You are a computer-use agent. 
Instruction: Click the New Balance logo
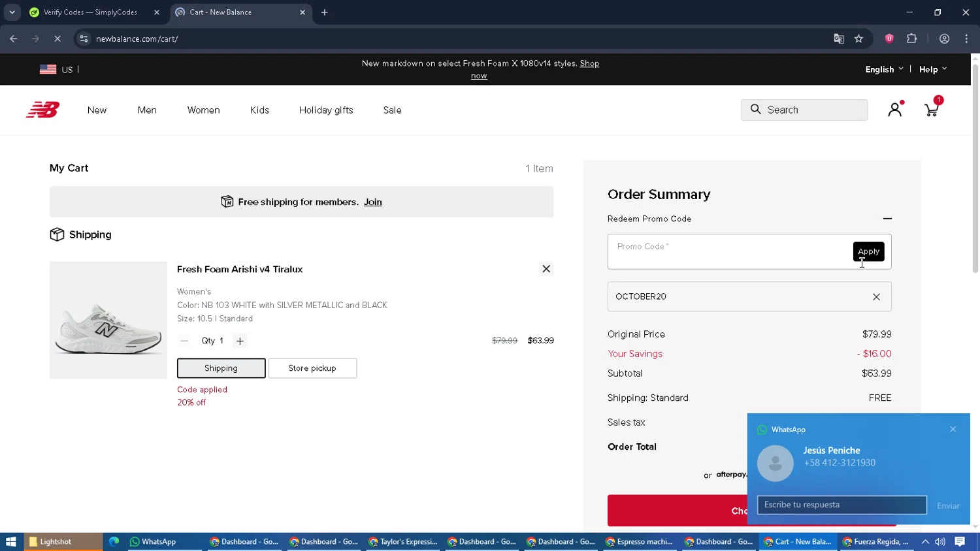(x=43, y=110)
